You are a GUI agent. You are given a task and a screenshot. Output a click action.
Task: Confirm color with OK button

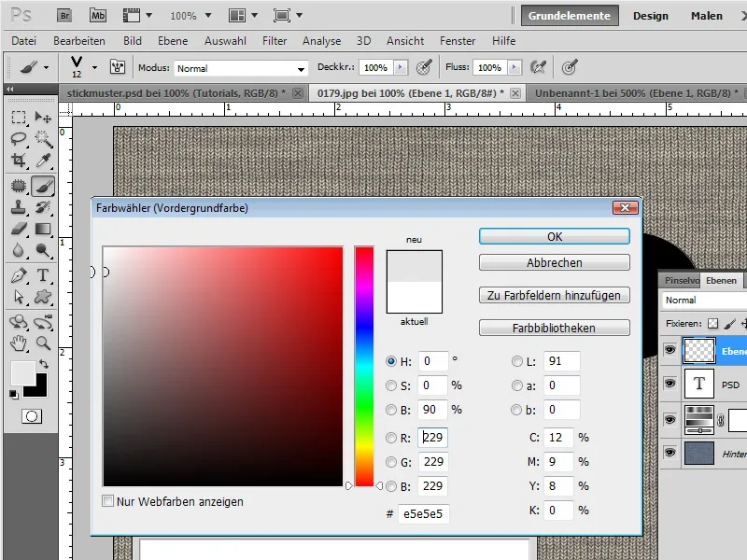pos(555,237)
